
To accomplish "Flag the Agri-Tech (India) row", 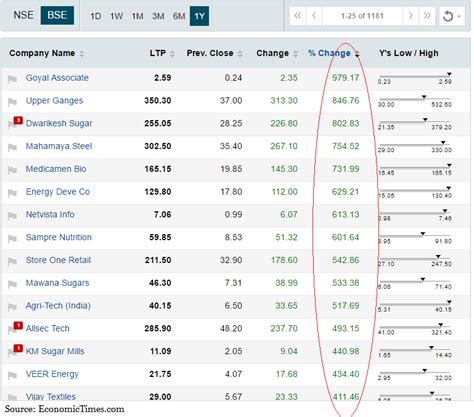I will pos(12,307).
